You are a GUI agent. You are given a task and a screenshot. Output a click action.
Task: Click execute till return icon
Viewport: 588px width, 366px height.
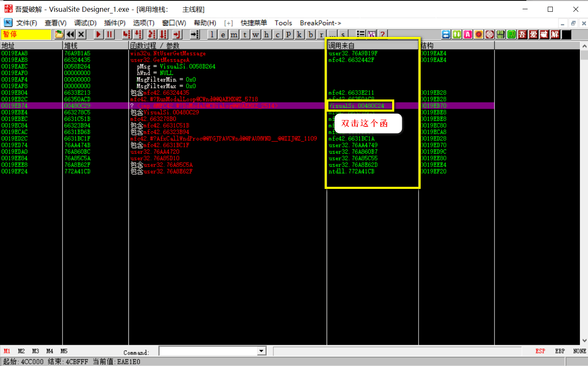pyautogui.click(x=177, y=34)
